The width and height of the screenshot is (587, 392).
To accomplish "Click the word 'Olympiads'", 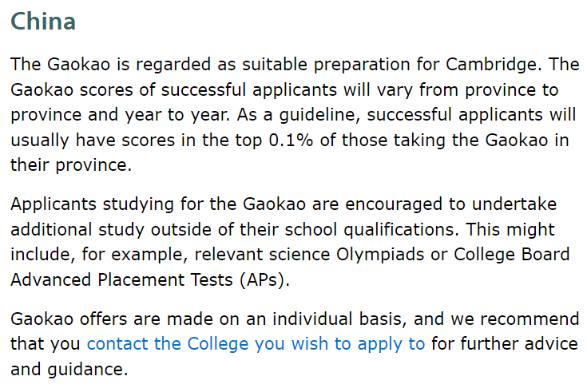I will pyautogui.click(x=380, y=255).
